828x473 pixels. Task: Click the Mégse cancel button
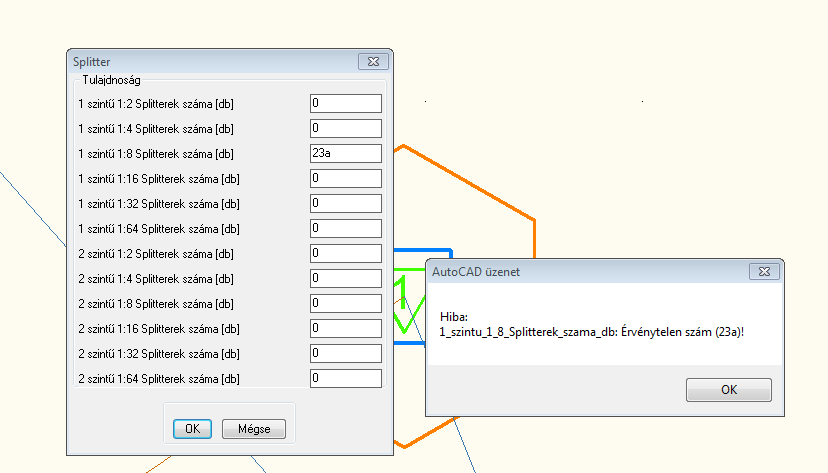254,429
